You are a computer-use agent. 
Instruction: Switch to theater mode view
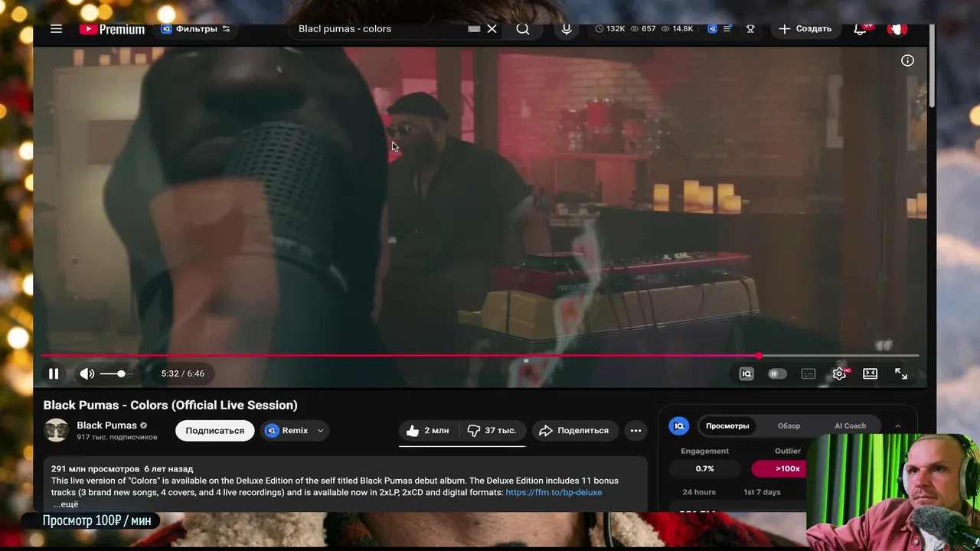point(871,373)
